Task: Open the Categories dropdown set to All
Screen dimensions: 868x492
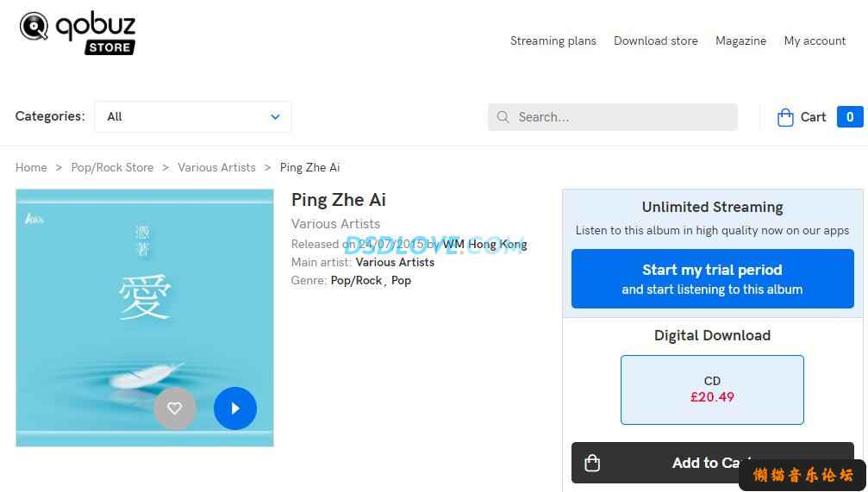Action: (192, 117)
